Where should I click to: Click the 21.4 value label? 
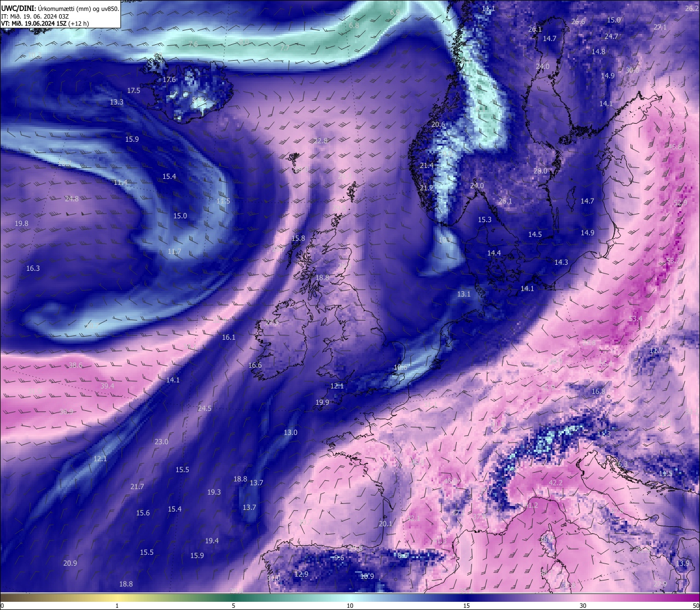[x=427, y=166]
